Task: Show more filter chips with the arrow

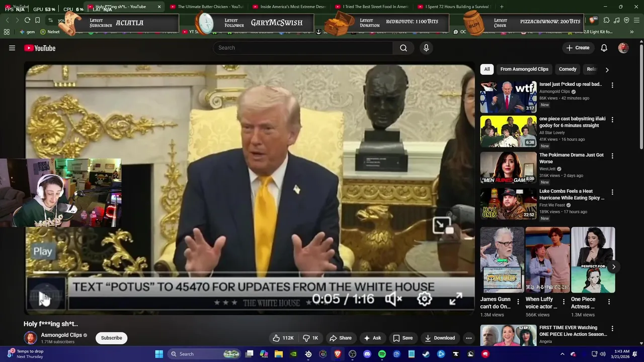Action: (x=607, y=70)
